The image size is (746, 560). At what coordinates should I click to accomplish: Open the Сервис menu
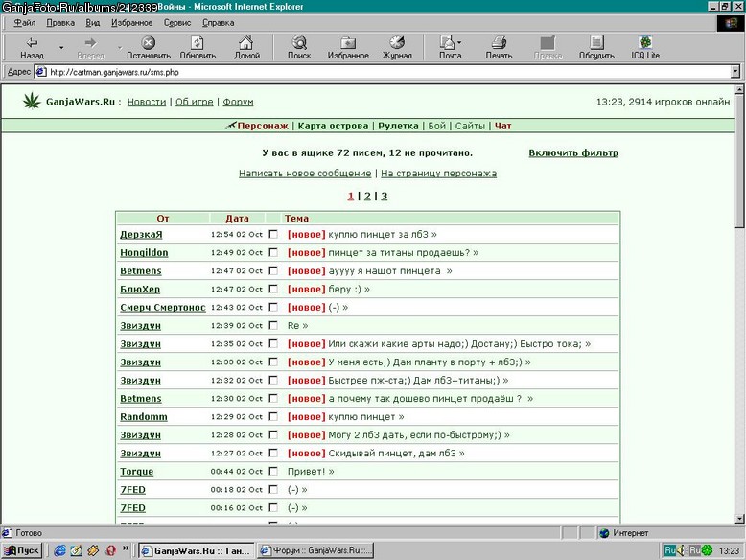177,23
